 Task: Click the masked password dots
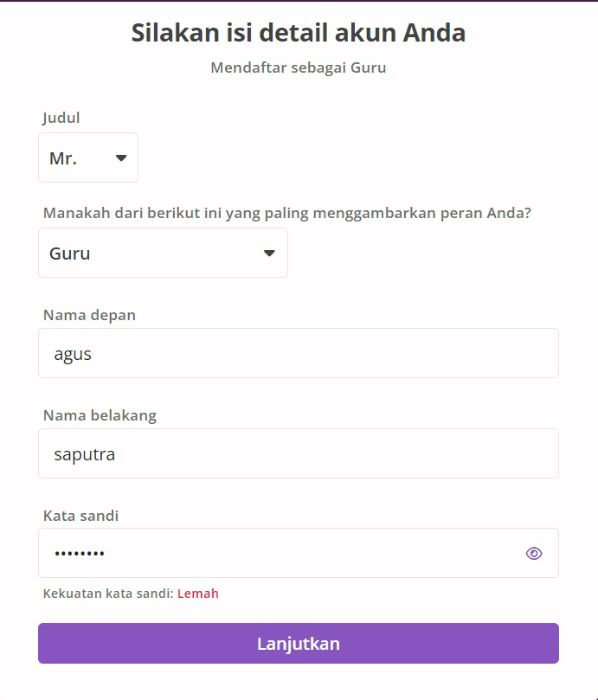tap(80, 554)
